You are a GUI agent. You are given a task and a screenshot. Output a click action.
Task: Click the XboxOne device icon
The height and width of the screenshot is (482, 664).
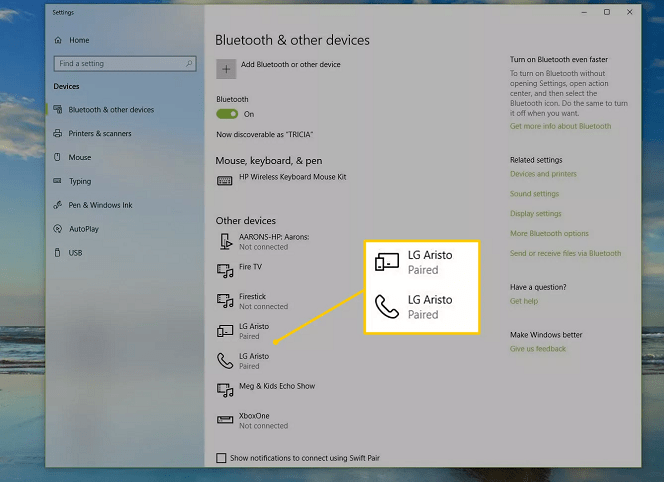pos(225,420)
